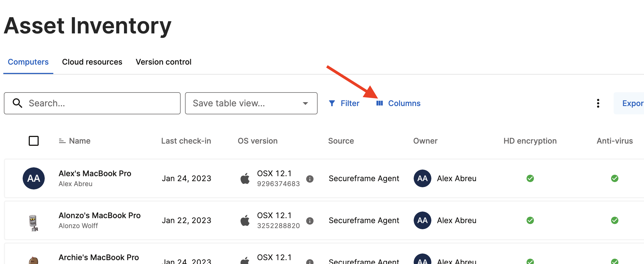Toggle the select-all checkbox in table header

34,141
